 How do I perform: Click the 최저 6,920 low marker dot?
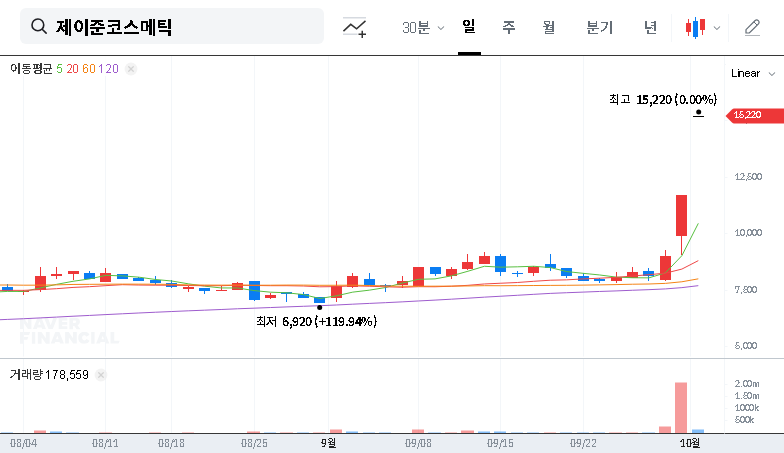(319, 307)
